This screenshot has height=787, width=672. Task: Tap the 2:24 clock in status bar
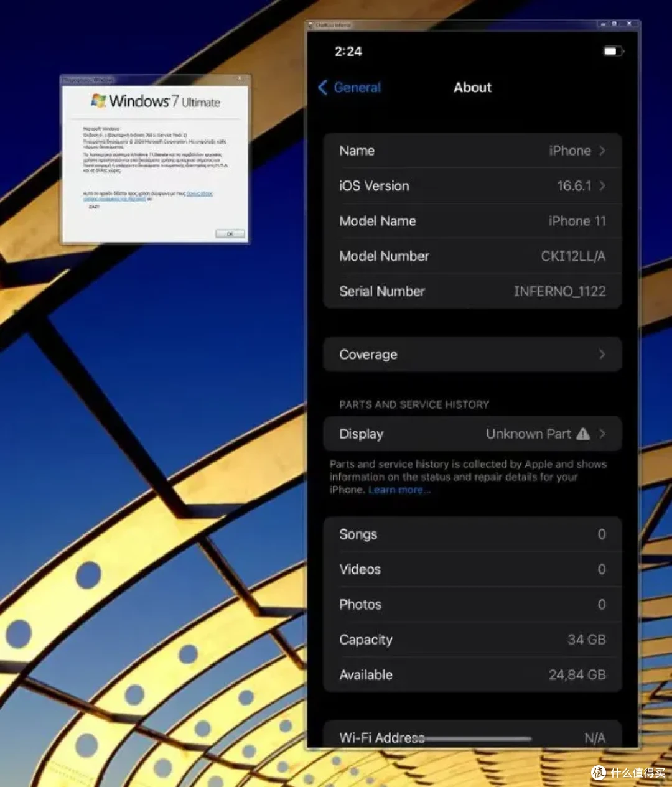[x=348, y=52]
